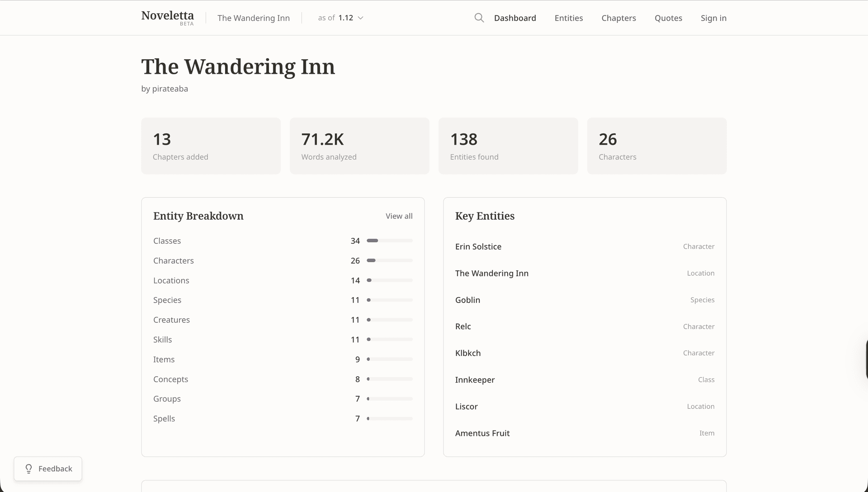Image resolution: width=868 pixels, height=492 pixels.
Task: Select the Liscor location entry
Action: [466, 407]
